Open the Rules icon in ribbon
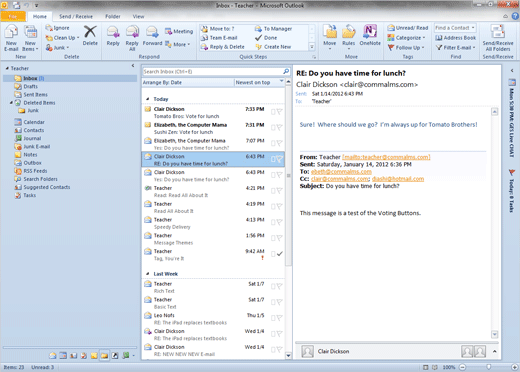 tap(349, 32)
